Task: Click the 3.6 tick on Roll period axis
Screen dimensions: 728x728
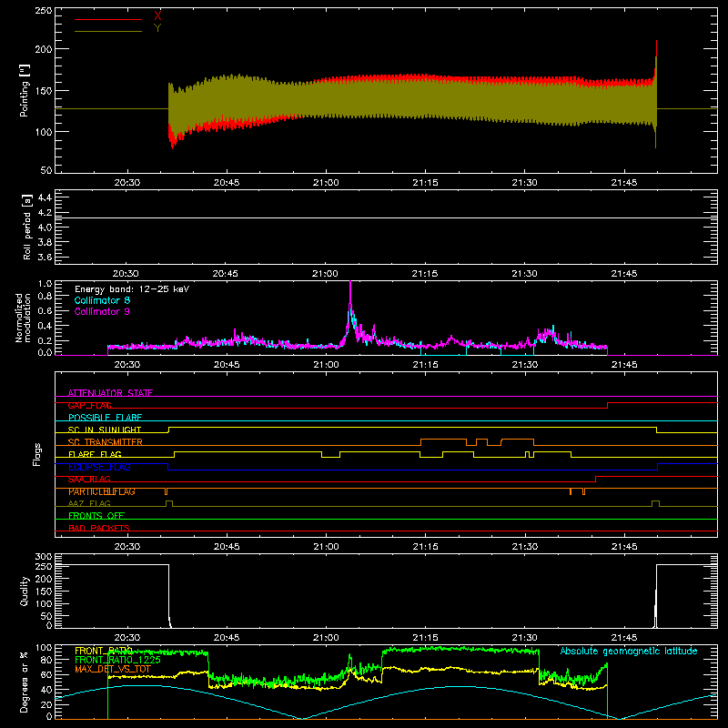Action: [45, 257]
